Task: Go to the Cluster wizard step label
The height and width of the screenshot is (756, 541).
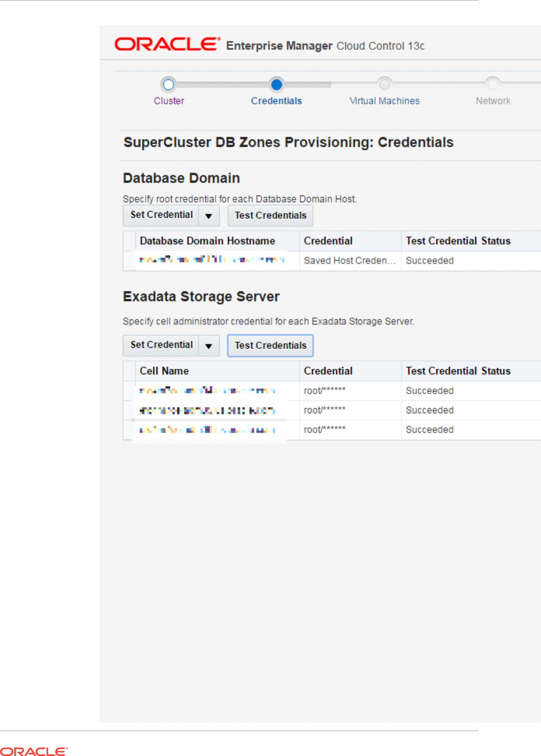Action: (x=169, y=101)
